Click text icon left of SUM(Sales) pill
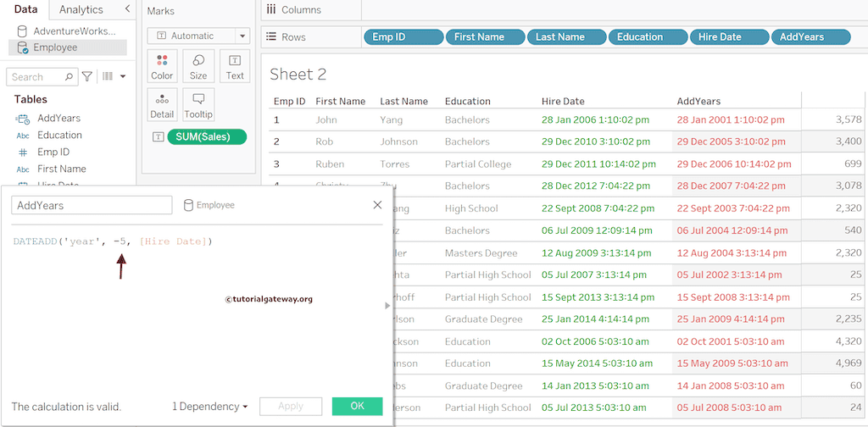 pyautogui.click(x=159, y=137)
